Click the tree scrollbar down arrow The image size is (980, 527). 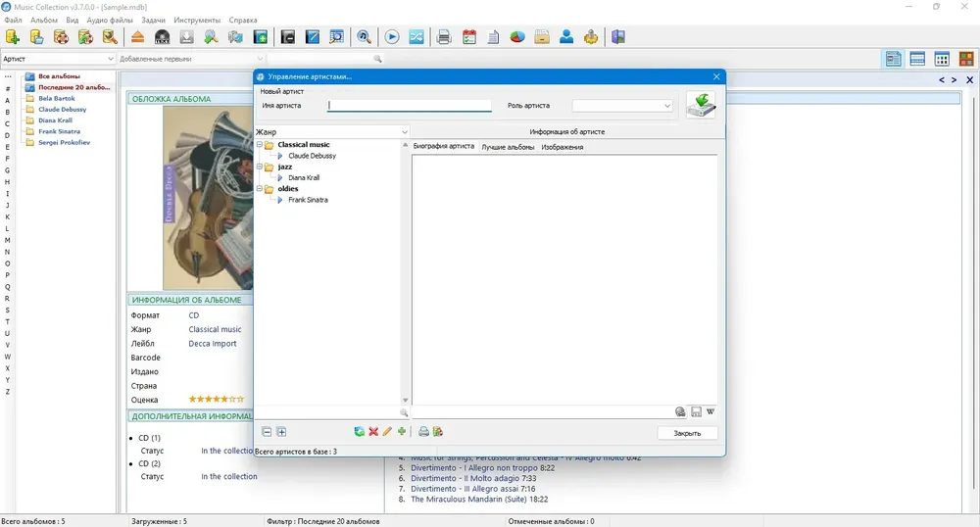405,401
